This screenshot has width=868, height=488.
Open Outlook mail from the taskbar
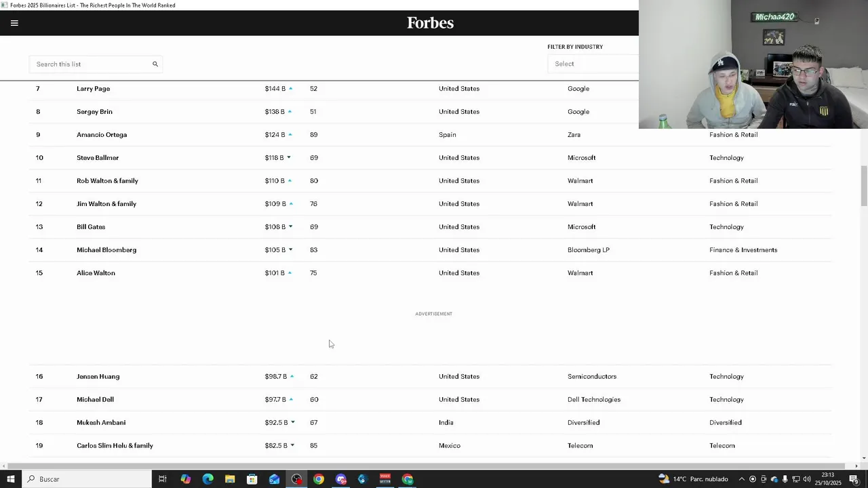pyautogui.click(x=274, y=479)
